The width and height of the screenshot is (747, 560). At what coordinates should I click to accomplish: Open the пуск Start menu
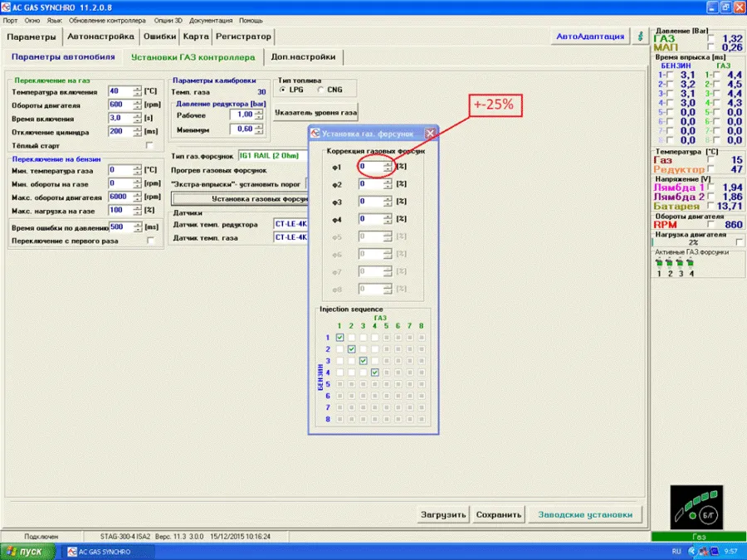tap(27, 552)
